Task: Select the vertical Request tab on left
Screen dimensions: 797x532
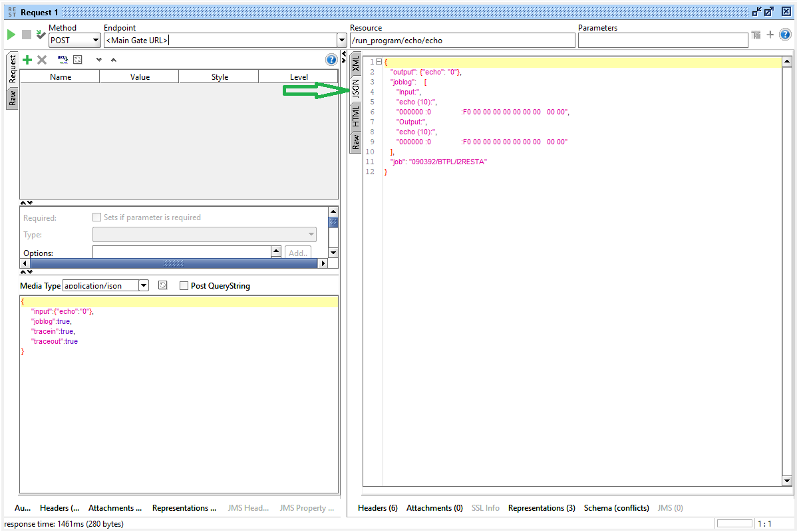Action: (x=12, y=69)
